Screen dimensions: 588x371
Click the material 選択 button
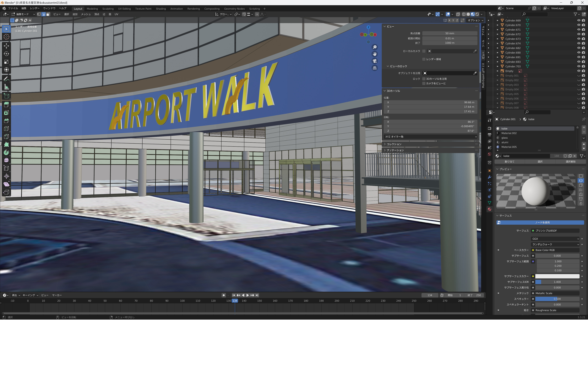click(540, 162)
